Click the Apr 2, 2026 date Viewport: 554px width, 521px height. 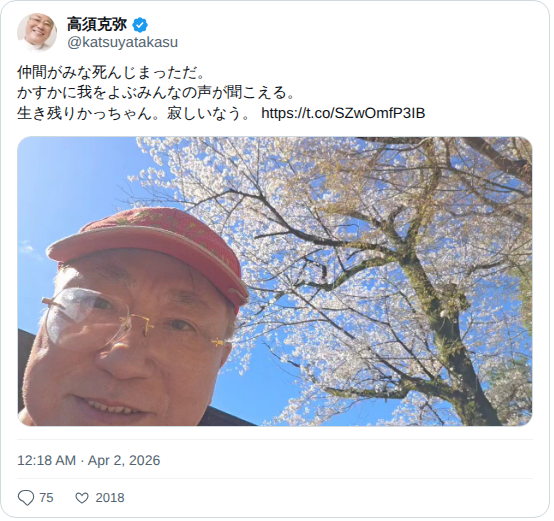coord(124,460)
